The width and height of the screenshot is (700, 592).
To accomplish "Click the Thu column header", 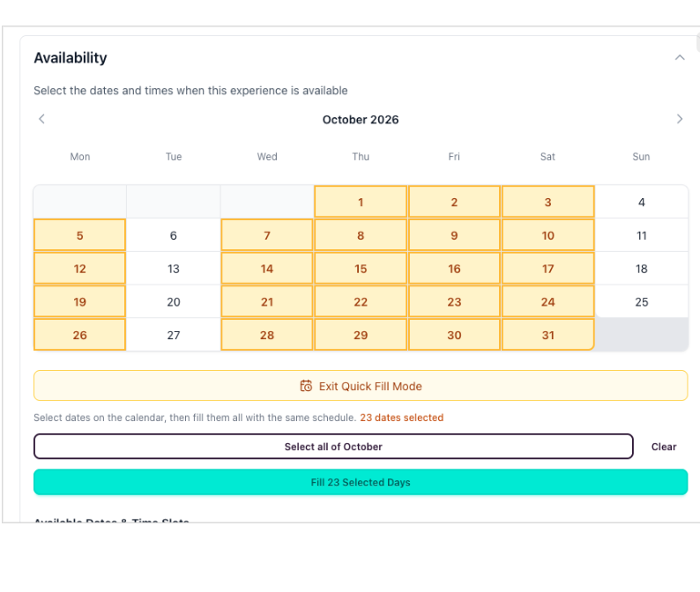I will tap(361, 157).
